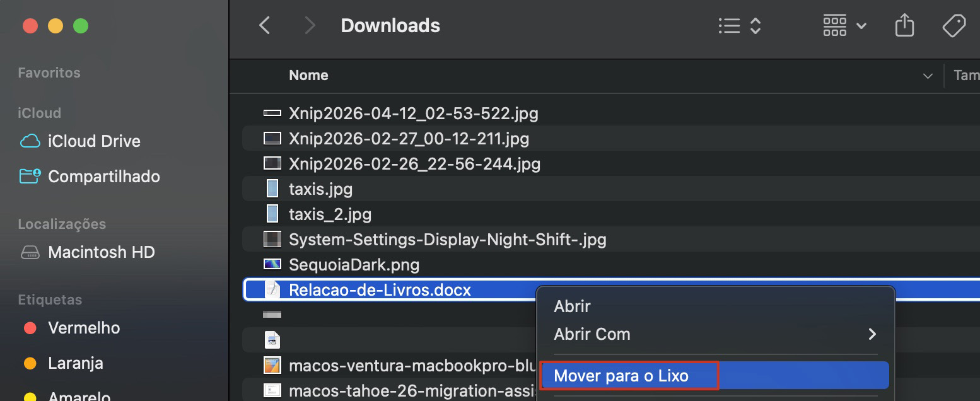The image size is (980, 401).
Task: Select the red Vermelho tag swatch
Action: click(30, 328)
